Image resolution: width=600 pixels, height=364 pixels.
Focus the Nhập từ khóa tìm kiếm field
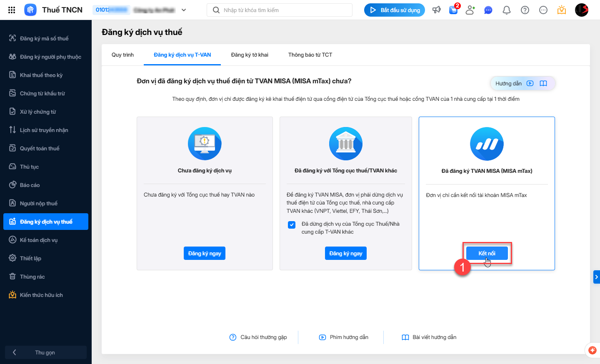(280, 10)
